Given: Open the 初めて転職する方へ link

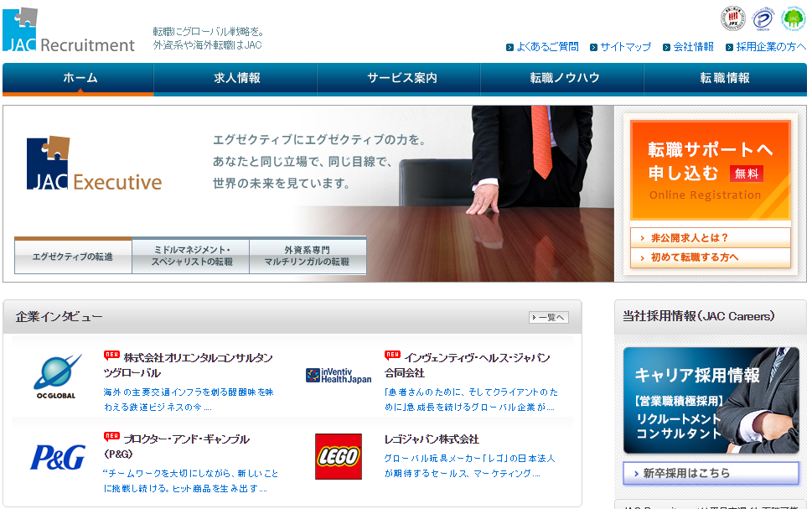Looking at the screenshot, I should [711, 257].
